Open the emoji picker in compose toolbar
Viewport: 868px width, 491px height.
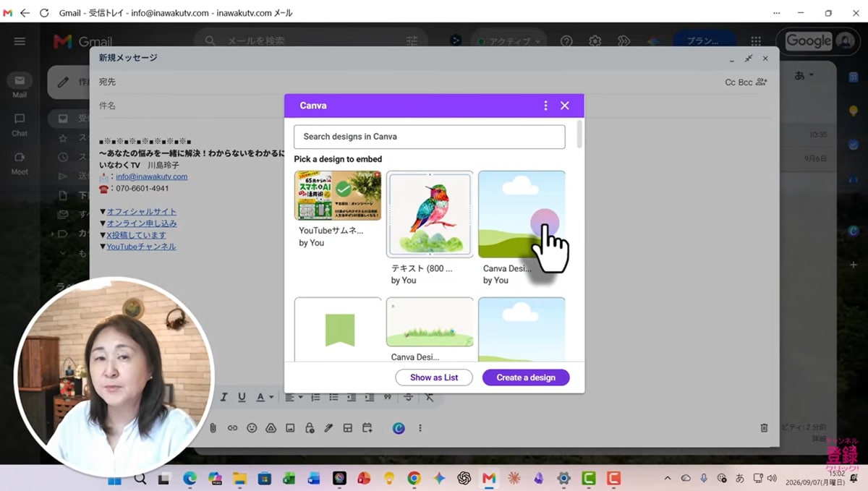252,428
